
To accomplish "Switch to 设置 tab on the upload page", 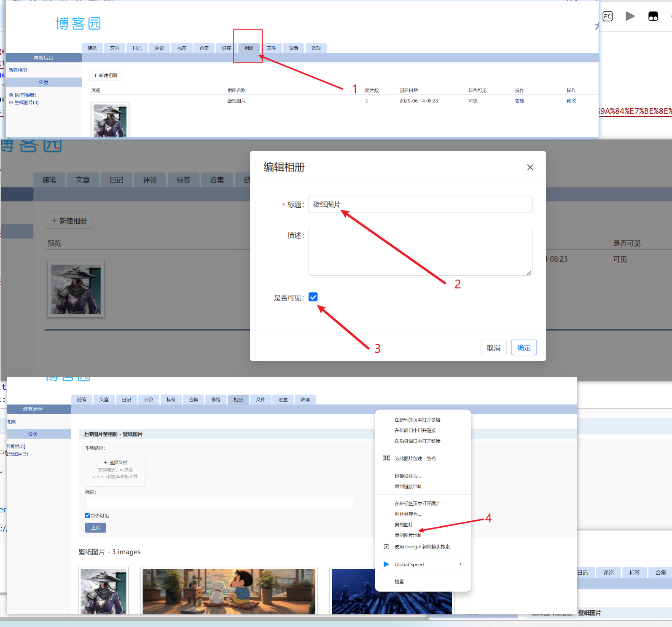I will [x=283, y=399].
